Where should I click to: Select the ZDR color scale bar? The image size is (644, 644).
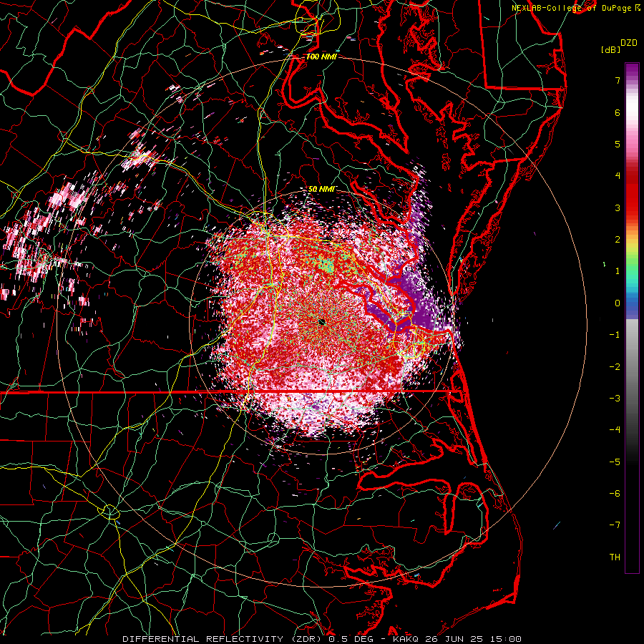click(x=632, y=318)
